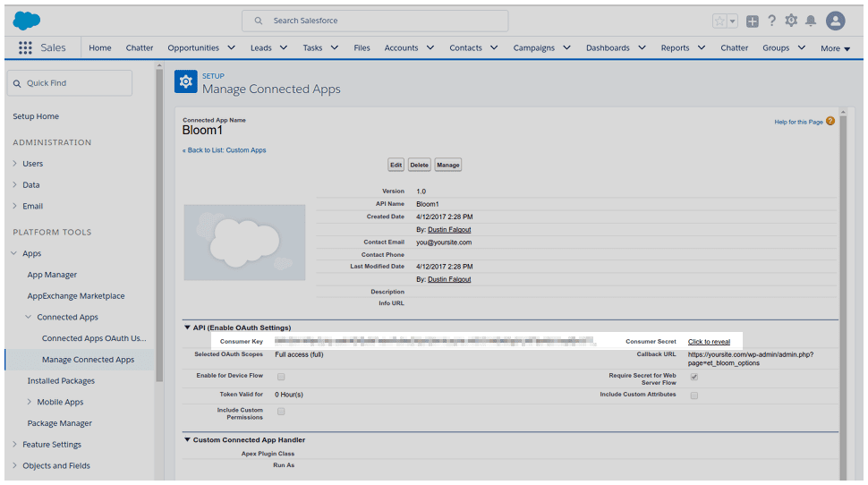Open the user profile avatar
868x485 pixels.
coord(836,21)
